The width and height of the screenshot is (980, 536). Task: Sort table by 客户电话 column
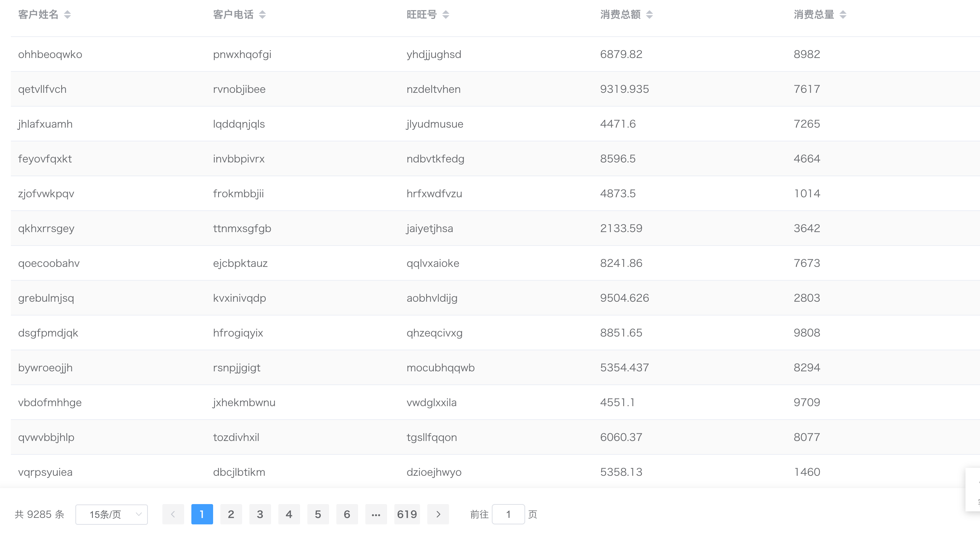(262, 15)
